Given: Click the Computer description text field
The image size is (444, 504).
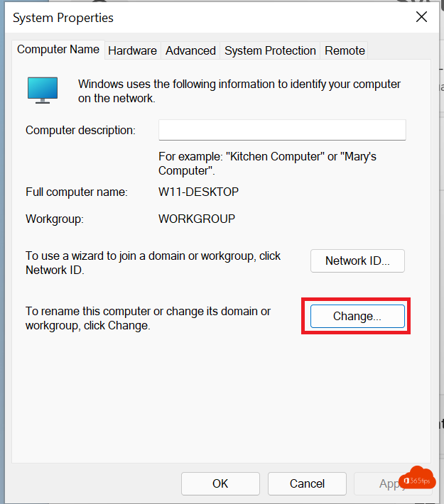Looking at the screenshot, I should (282, 130).
